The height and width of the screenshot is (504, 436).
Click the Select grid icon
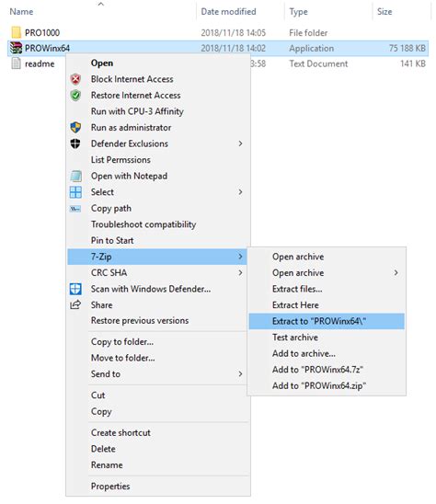75,192
